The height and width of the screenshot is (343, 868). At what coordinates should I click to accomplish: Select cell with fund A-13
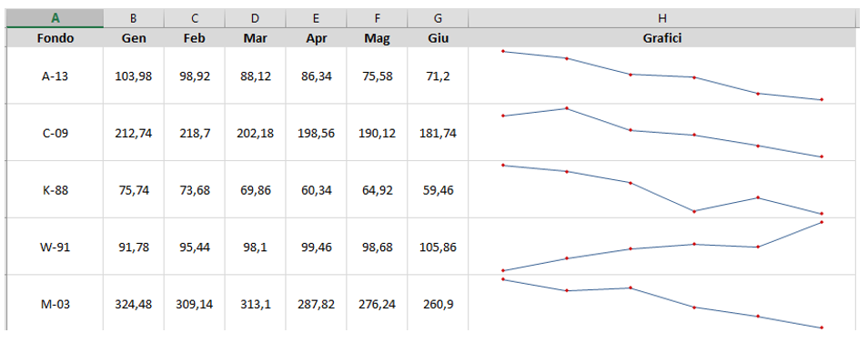[x=55, y=76]
